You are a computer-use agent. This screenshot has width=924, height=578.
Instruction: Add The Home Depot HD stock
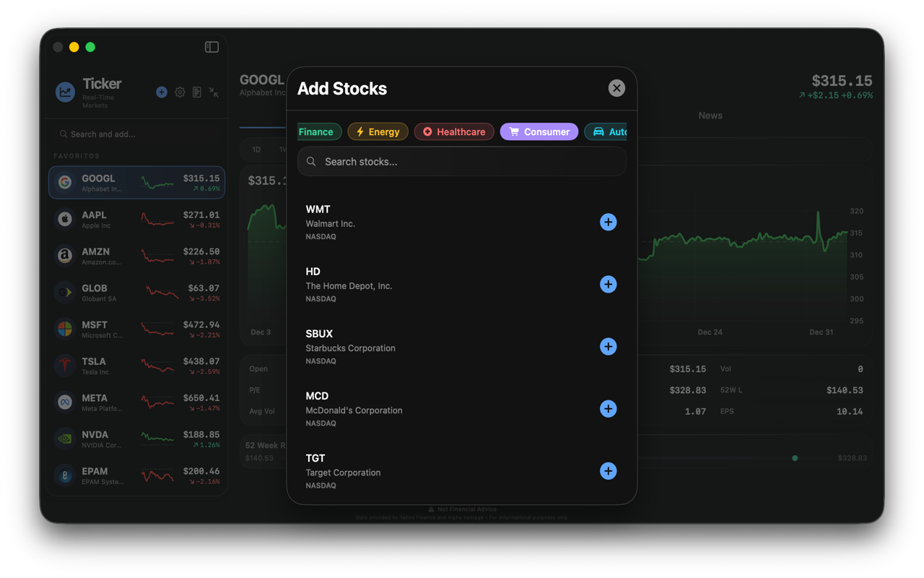coord(608,284)
